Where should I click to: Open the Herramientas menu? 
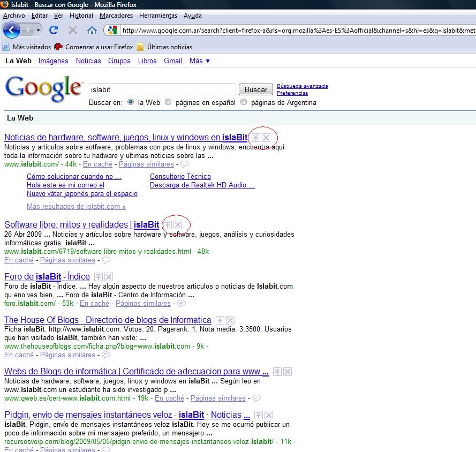click(x=158, y=16)
